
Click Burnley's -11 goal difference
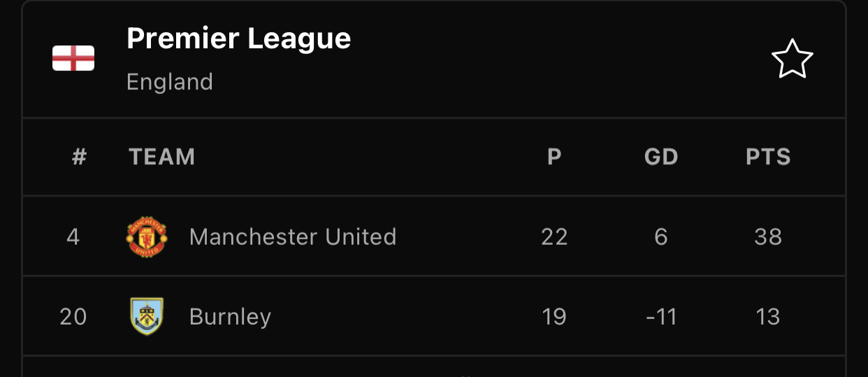pyautogui.click(x=661, y=317)
